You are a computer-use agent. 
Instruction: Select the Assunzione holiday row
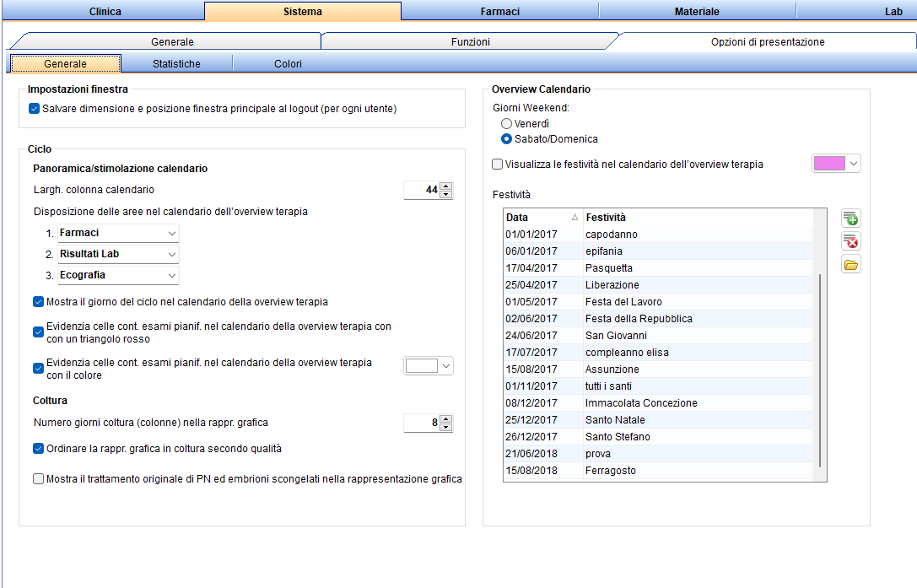pyautogui.click(x=658, y=370)
